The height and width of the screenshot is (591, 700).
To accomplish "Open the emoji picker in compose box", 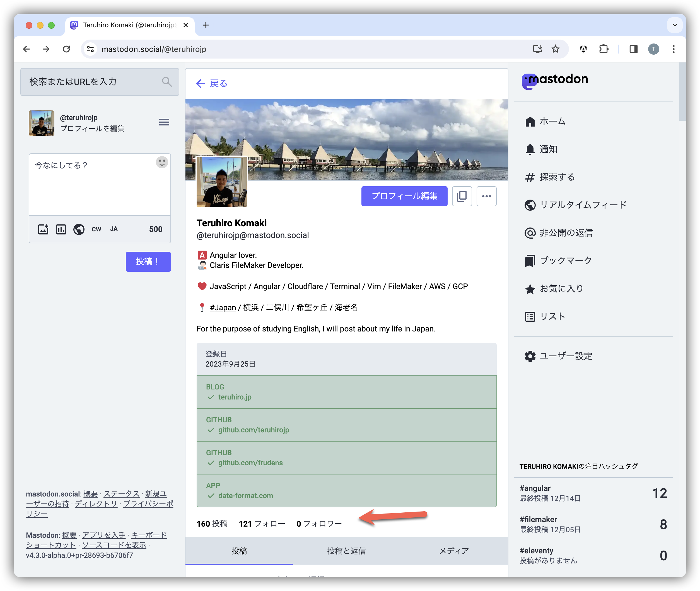I will pyautogui.click(x=162, y=163).
